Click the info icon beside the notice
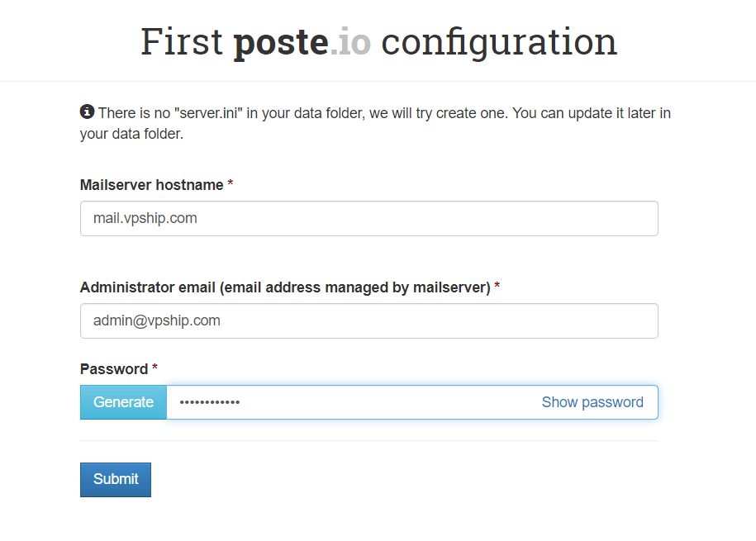The height and width of the screenshot is (541, 756). 87,112
